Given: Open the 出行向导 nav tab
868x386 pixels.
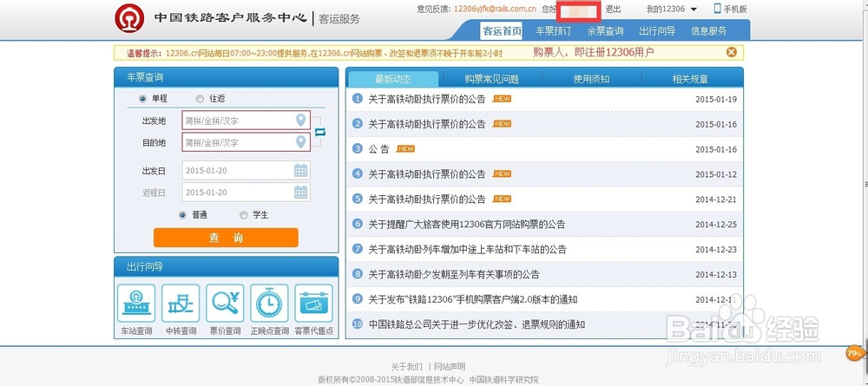Looking at the screenshot, I should point(657,31).
